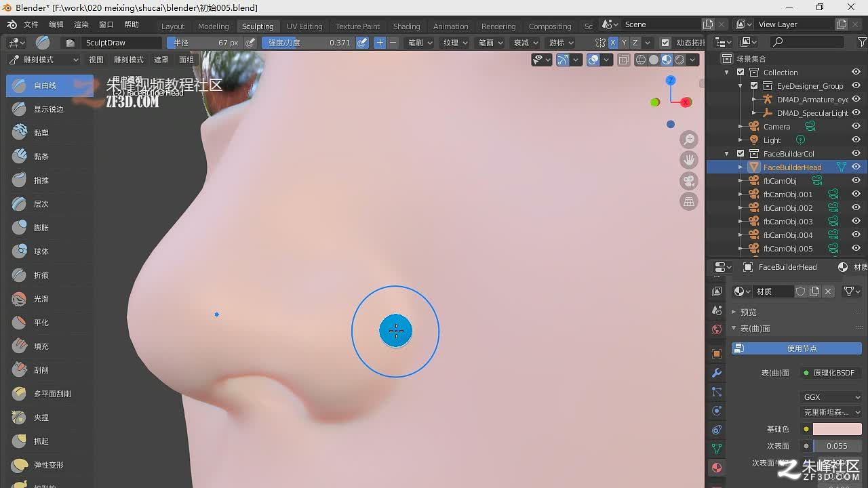Open the 遮罩 Mask header menu
Screen dimensions: 868x488
161,60
